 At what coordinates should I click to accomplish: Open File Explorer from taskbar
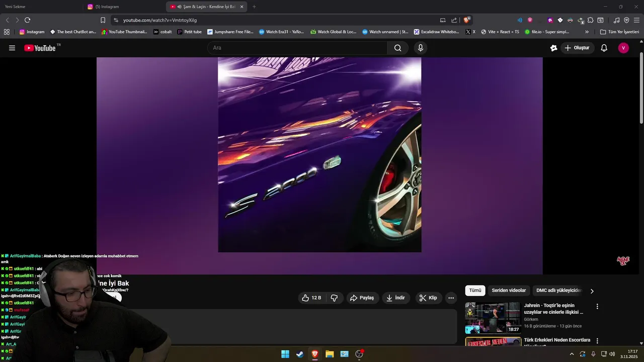330,354
